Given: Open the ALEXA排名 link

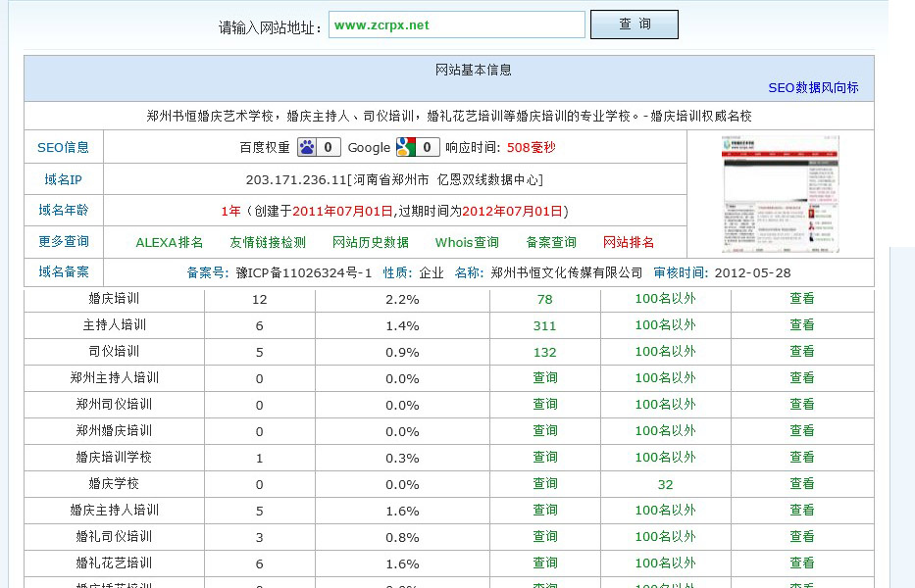Looking at the screenshot, I should pyautogui.click(x=170, y=242).
